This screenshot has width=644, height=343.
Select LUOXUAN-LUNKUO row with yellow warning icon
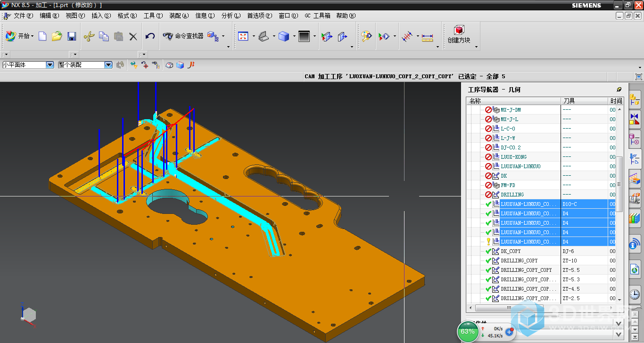pyautogui.click(x=541, y=242)
